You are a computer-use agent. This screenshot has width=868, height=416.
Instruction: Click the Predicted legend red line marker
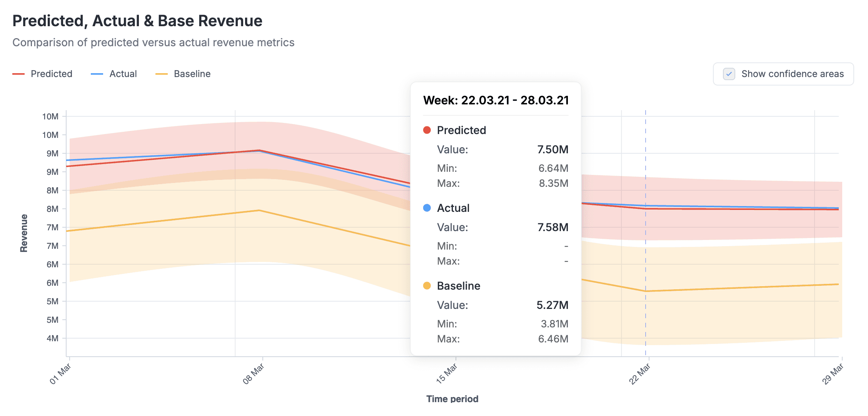pos(18,74)
